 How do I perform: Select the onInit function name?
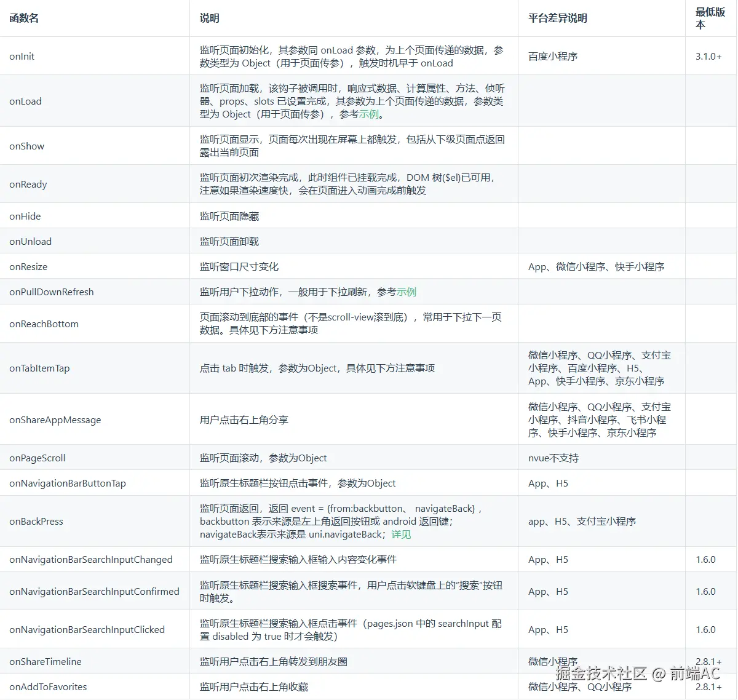click(22, 56)
